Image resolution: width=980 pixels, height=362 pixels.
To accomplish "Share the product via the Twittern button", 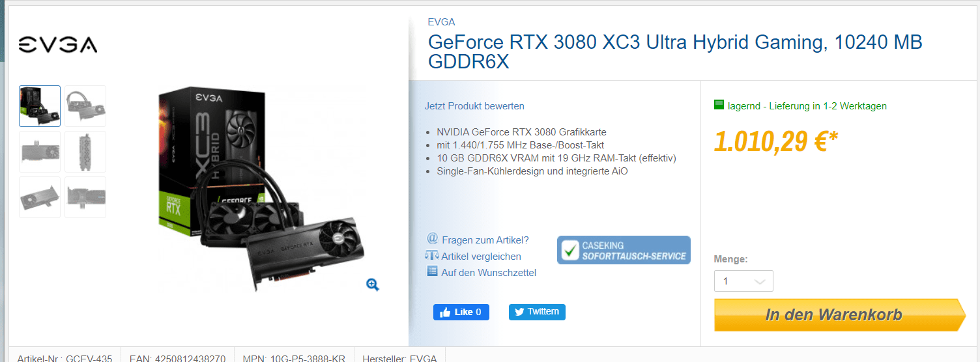I will [537, 312].
